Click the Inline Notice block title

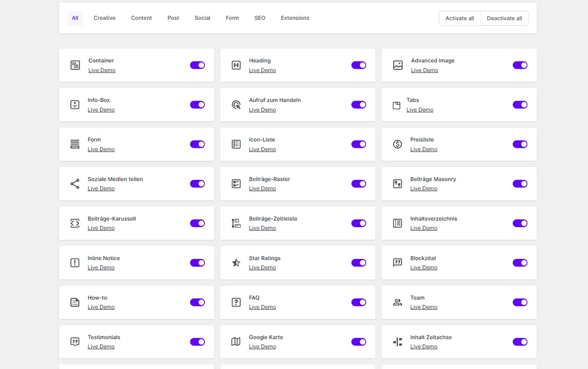tap(104, 258)
